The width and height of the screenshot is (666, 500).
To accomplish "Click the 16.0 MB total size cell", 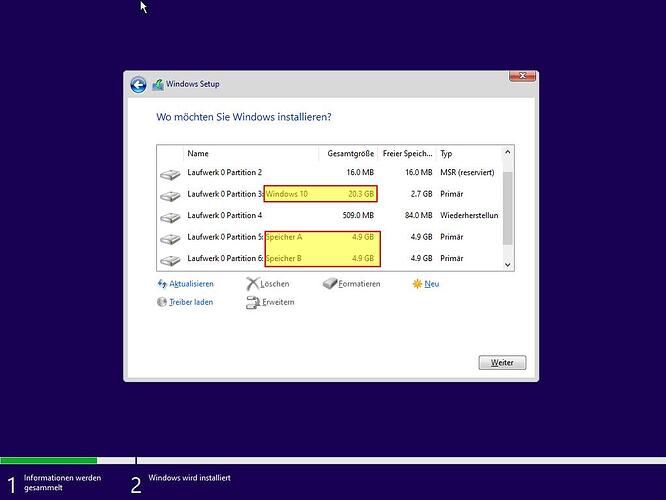I will click(x=360, y=172).
